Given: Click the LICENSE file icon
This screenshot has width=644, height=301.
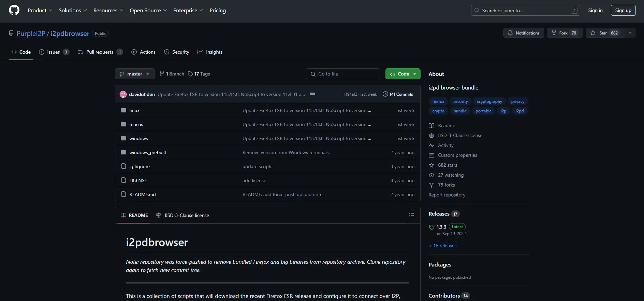Looking at the screenshot, I should (123, 180).
